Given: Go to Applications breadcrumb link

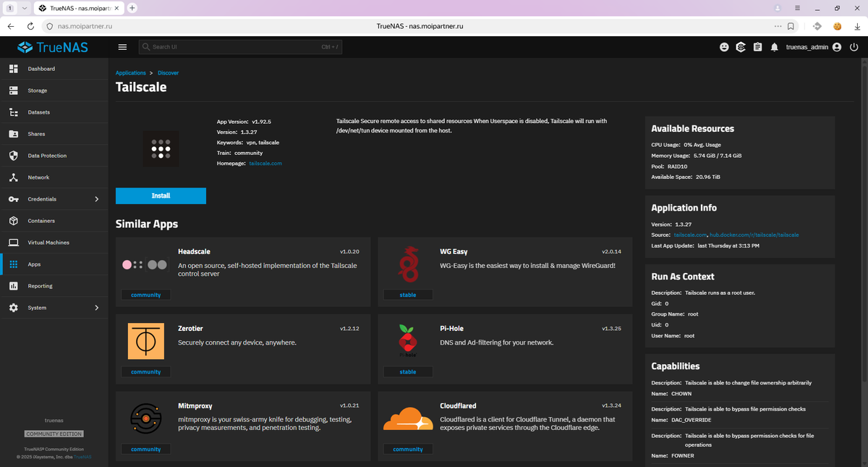Looking at the screenshot, I should [x=131, y=73].
